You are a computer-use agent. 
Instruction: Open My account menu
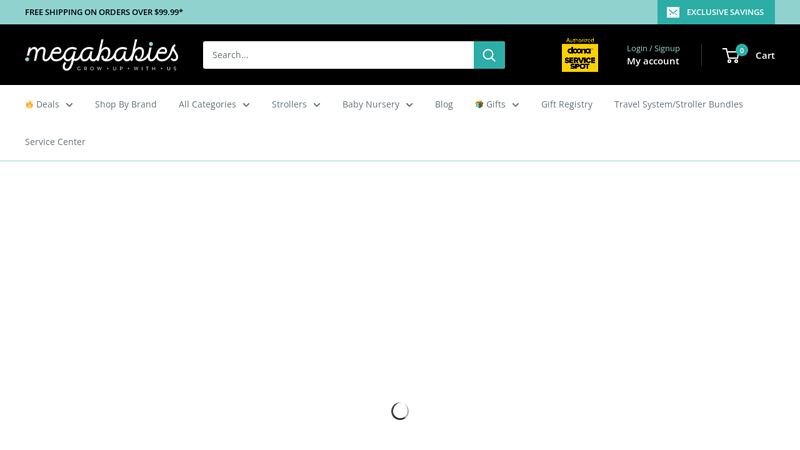point(653,61)
